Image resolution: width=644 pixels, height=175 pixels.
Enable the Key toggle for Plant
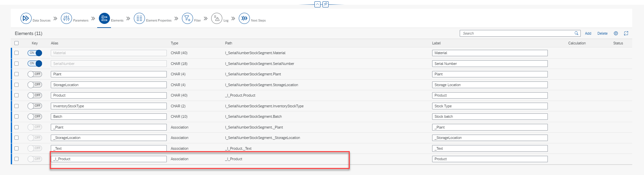click(35, 74)
